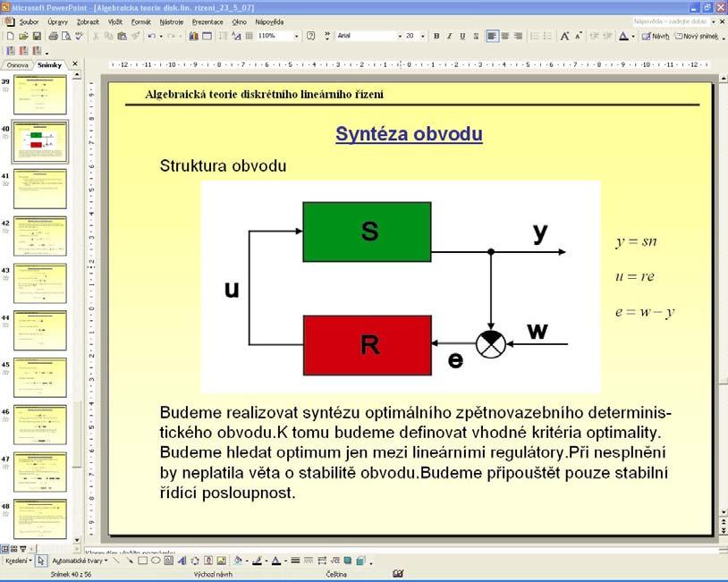Undo the last action
The width and height of the screenshot is (728, 582).
[x=151, y=36]
